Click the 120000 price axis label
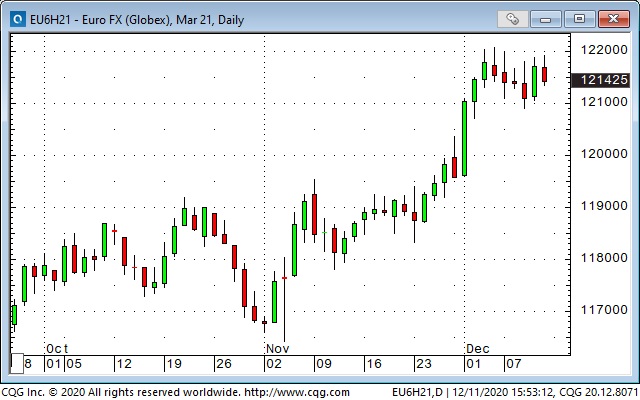This screenshot has height=400, width=640. tap(604, 154)
